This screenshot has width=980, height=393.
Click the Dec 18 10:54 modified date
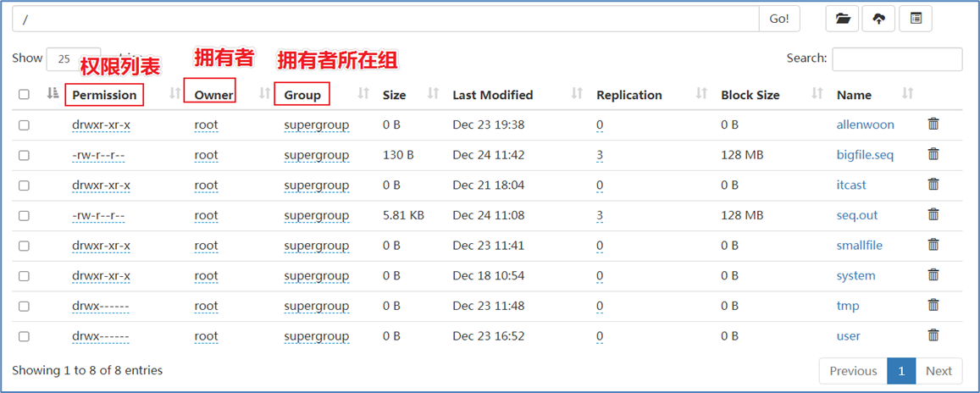click(489, 275)
